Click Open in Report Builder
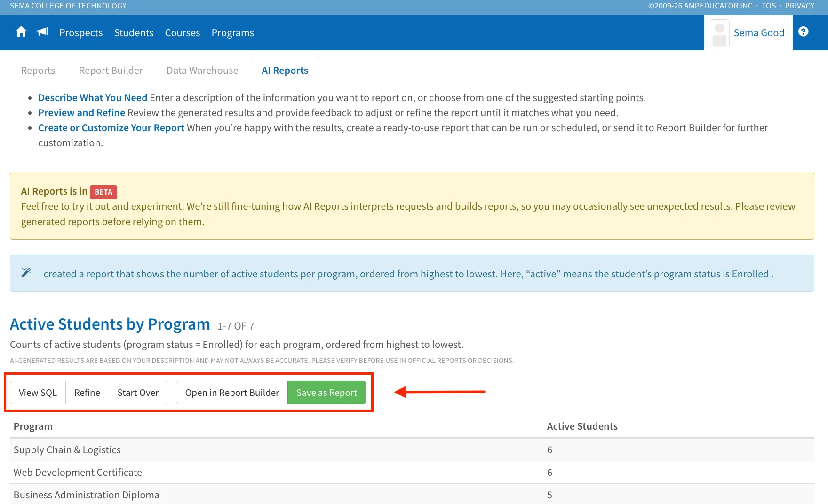 (x=232, y=393)
